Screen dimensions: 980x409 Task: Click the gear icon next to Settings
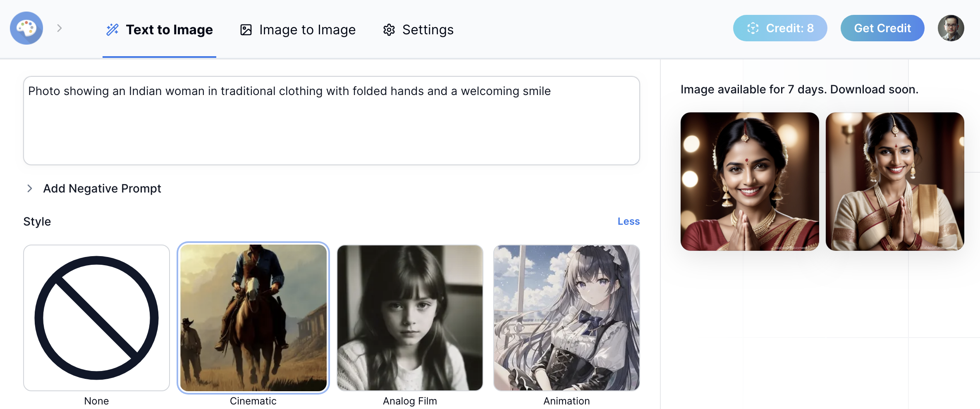(389, 30)
